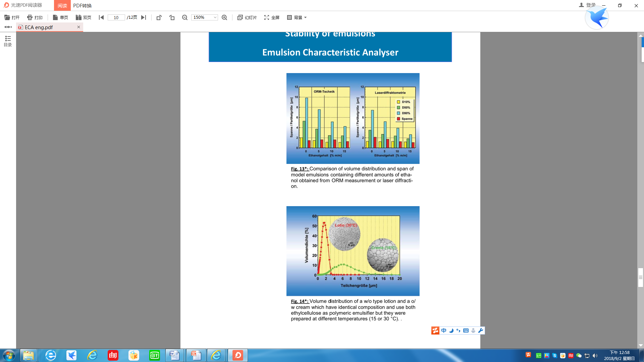Click the WeChat tray icon

[x=579, y=356]
